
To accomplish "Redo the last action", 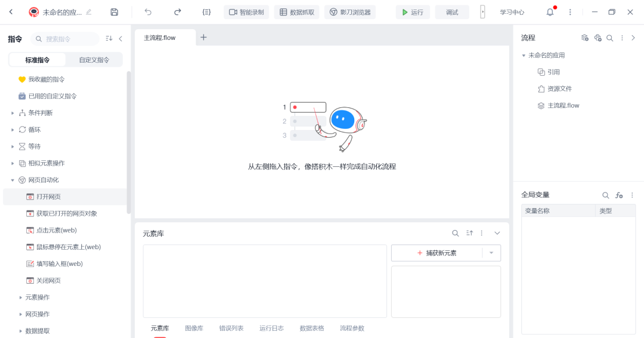I will click(178, 12).
